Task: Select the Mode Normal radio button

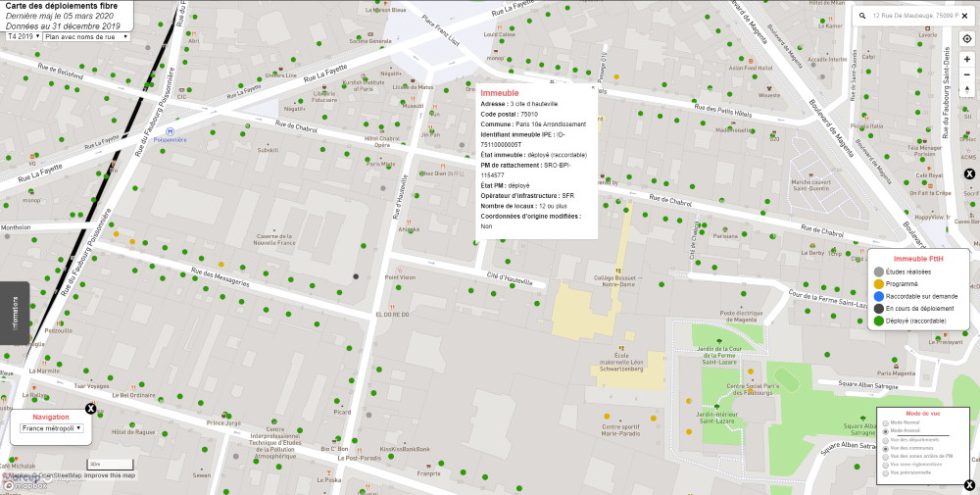Action: pos(886,422)
